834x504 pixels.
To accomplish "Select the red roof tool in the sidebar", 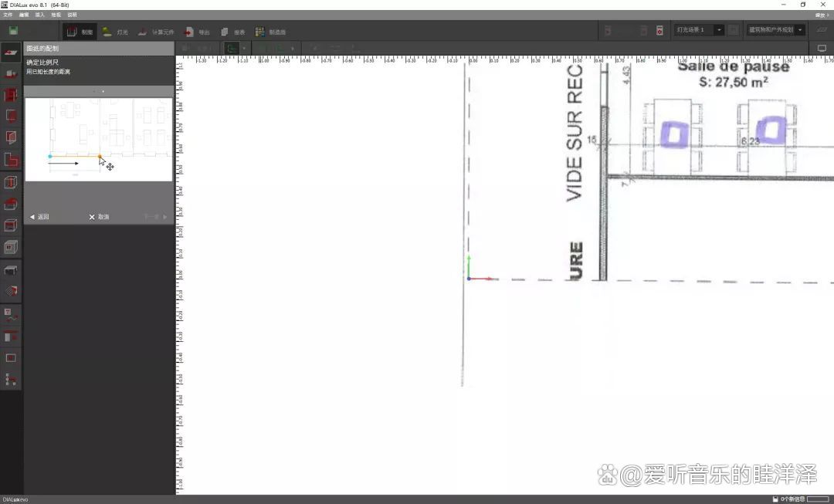I will coord(11,205).
